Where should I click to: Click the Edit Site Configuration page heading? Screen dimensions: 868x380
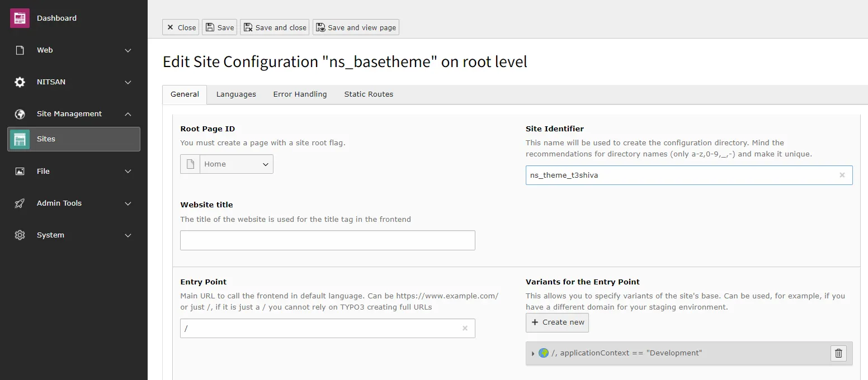coord(345,61)
